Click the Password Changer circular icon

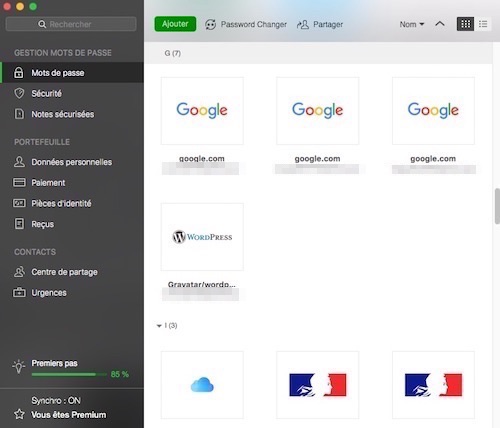(210, 24)
